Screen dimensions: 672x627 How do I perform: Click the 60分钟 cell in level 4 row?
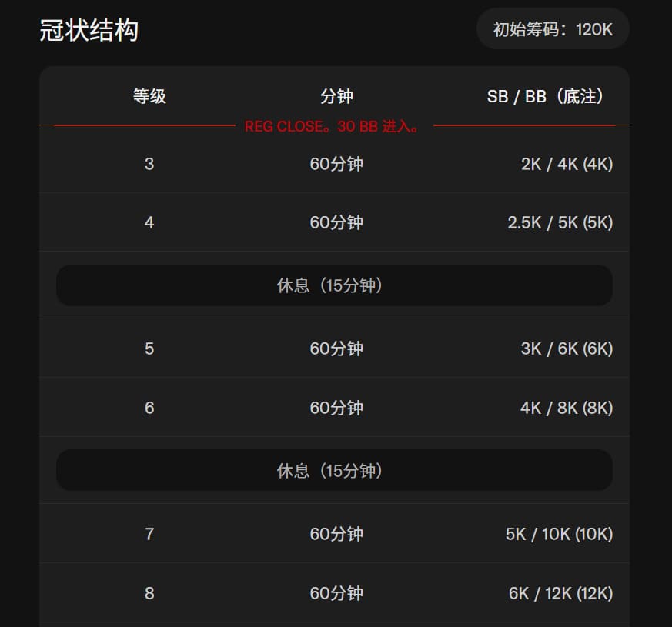pyautogui.click(x=336, y=223)
